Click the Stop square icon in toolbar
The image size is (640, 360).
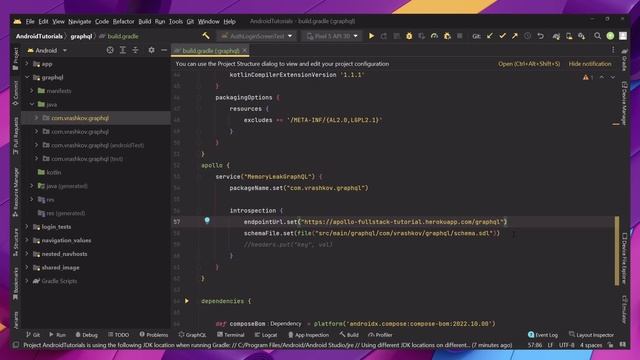pyautogui.click(x=460, y=36)
